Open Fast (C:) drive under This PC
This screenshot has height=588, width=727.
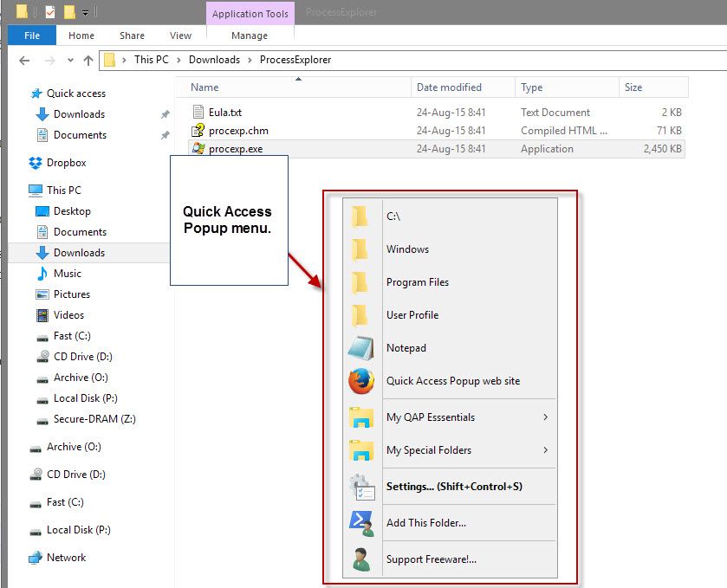[x=72, y=336]
